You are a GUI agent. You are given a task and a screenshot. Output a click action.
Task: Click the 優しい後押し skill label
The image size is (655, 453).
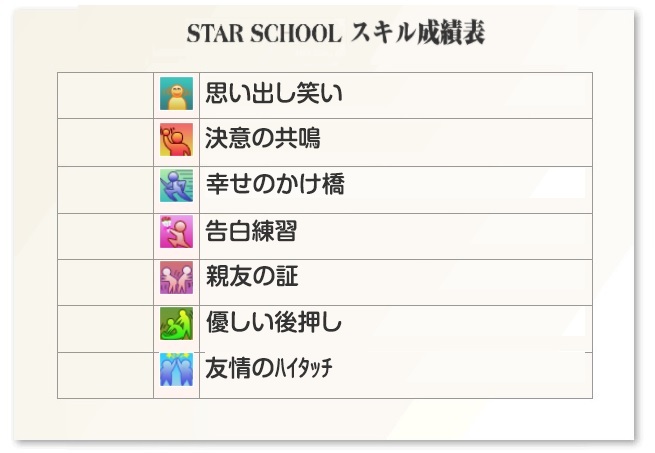pyautogui.click(x=274, y=322)
